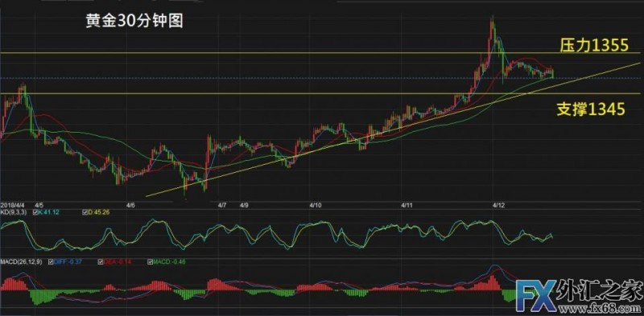Uncheck the K line checkbox in KD

coord(35,212)
